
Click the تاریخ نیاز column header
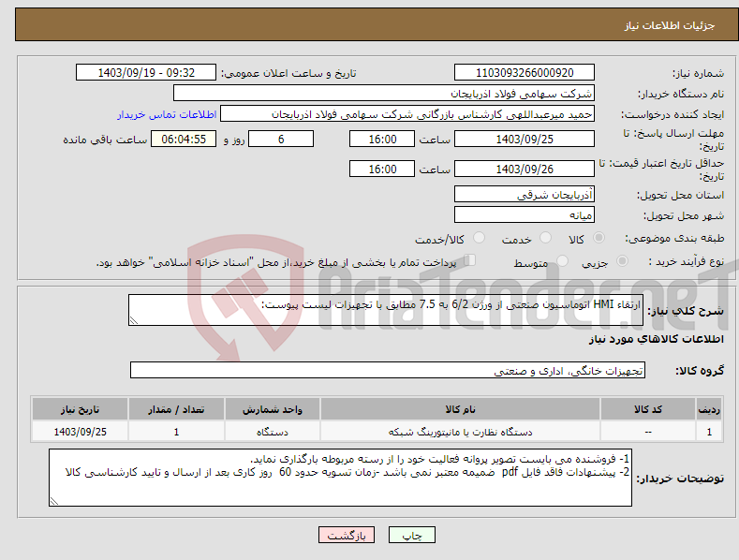(x=81, y=409)
